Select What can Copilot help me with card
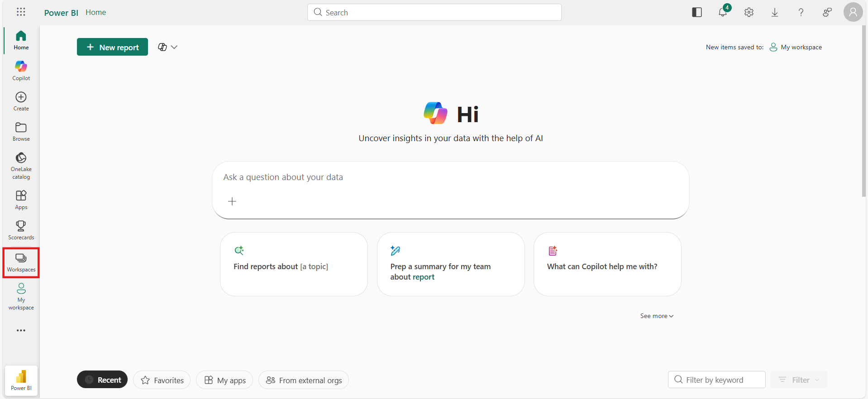 [x=607, y=264]
